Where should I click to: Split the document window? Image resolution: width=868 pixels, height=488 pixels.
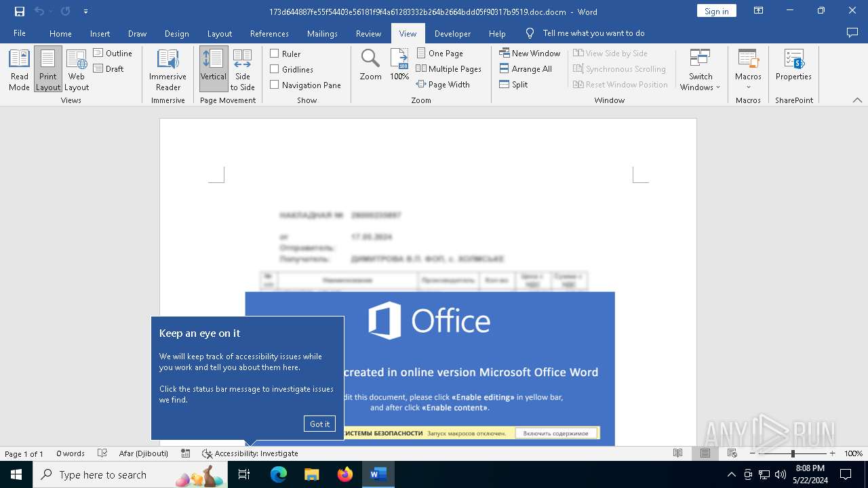pyautogui.click(x=513, y=84)
